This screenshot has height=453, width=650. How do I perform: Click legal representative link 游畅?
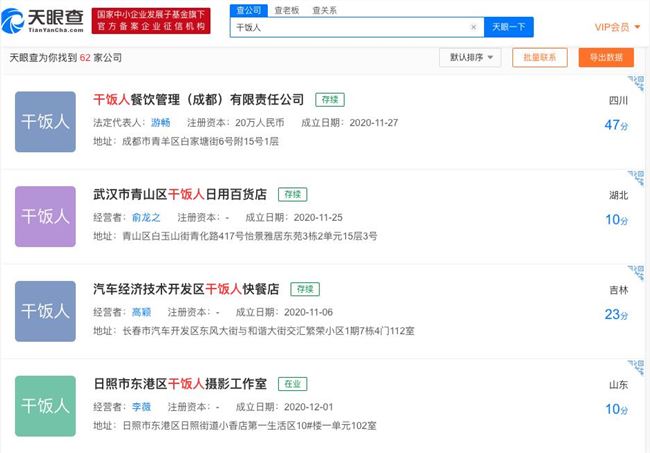[160, 123]
